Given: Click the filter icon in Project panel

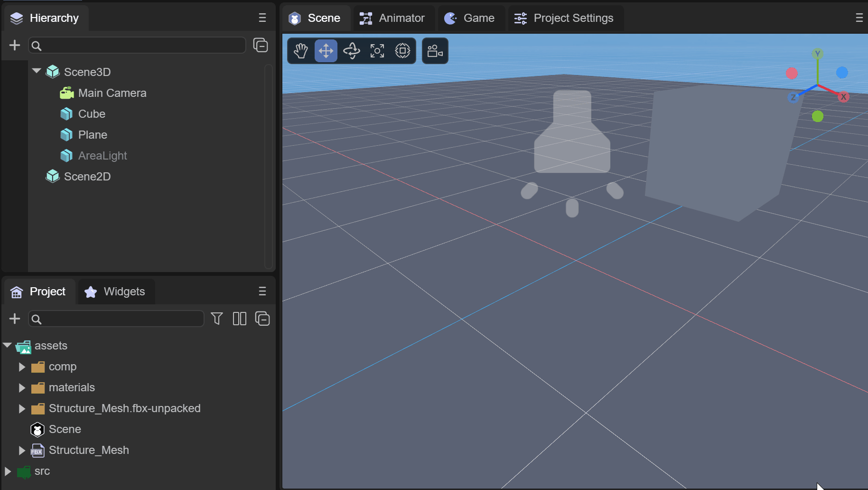Looking at the screenshot, I should tap(217, 319).
